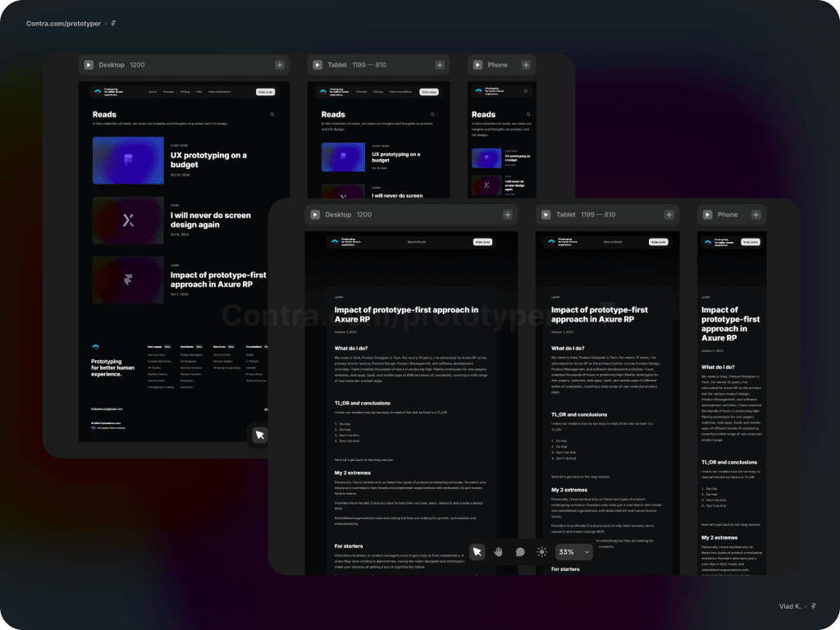Open X thumbnail for screen design article Desktop
Viewport: 840px width, 630px height.
tap(128, 220)
